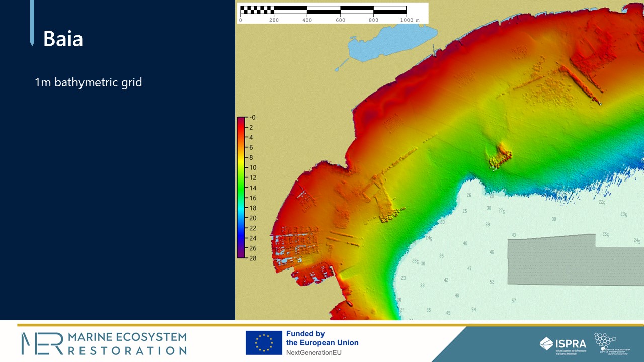Select the Baia slide title

63,39
